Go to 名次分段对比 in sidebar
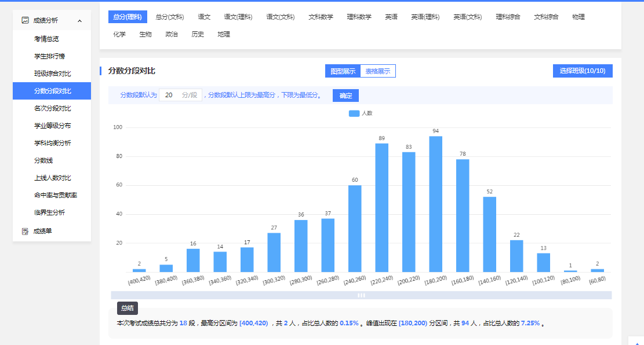The image size is (644, 345). [52, 108]
